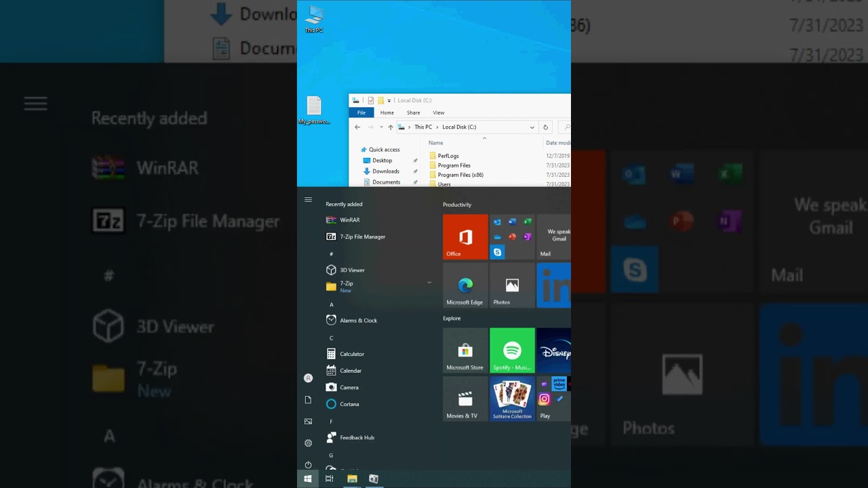Sort by the Name column header

tap(436, 143)
